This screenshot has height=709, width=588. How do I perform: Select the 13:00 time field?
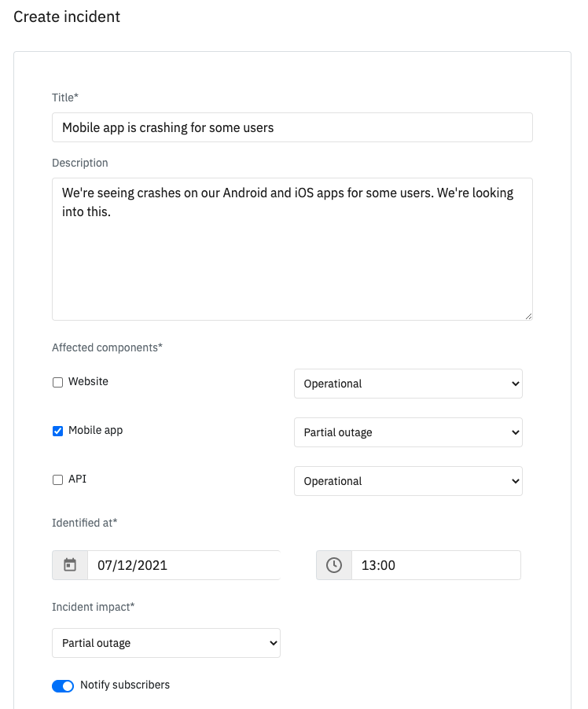click(435, 565)
